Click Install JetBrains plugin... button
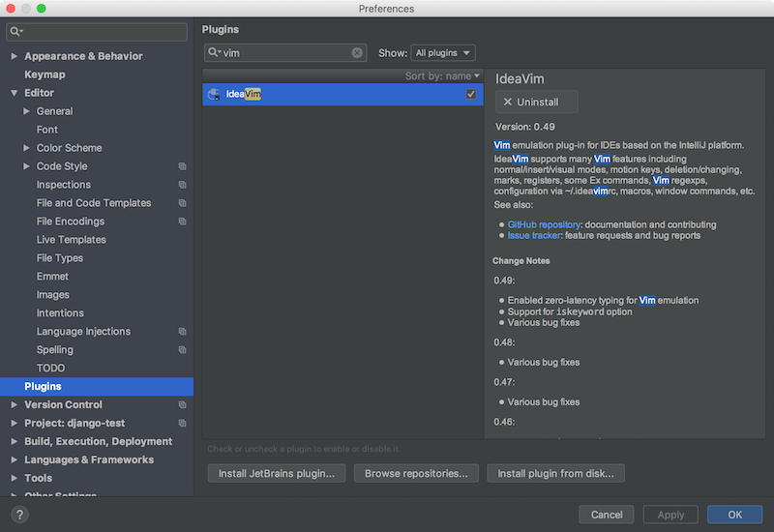774x532 pixels. (277, 474)
